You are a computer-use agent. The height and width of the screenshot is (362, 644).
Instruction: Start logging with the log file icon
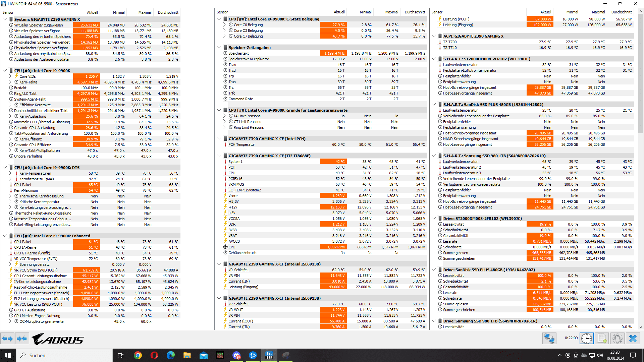(602, 339)
